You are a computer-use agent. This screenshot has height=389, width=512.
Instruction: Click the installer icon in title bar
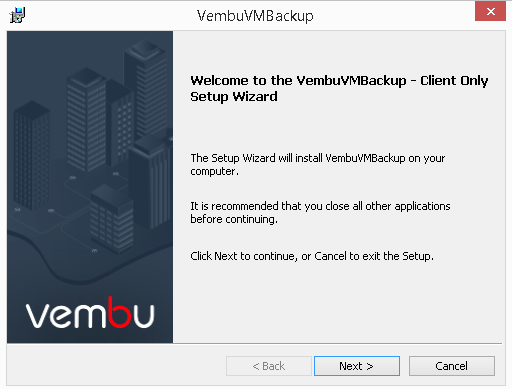click(17, 15)
